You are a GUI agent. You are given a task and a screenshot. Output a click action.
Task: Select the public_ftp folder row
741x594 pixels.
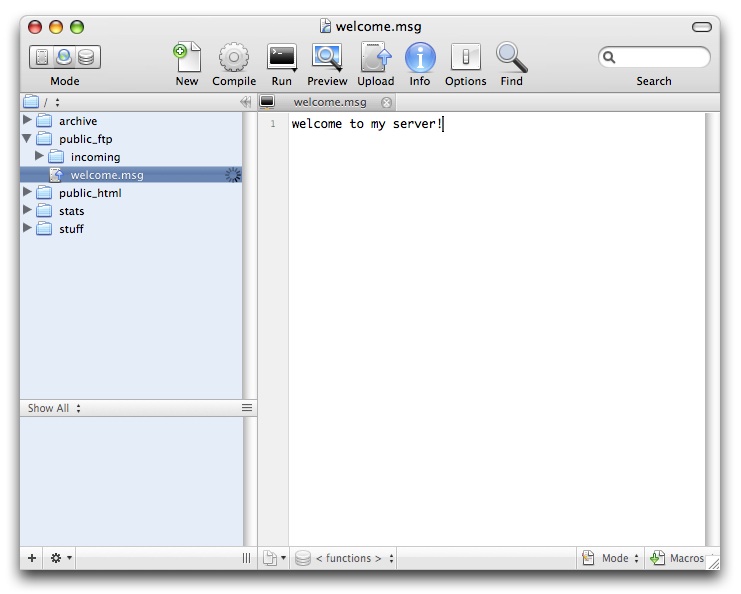pyautogui.click(x=131, y=139)
